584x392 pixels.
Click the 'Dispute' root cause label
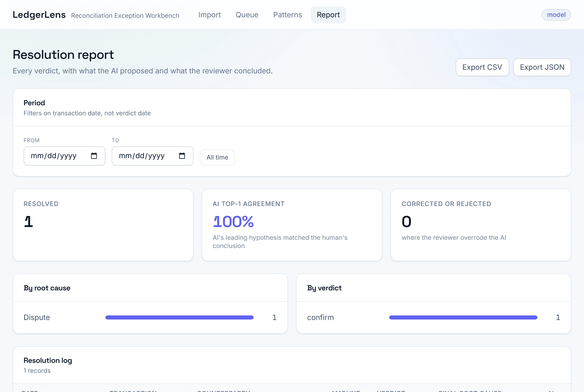pos(37,317)
